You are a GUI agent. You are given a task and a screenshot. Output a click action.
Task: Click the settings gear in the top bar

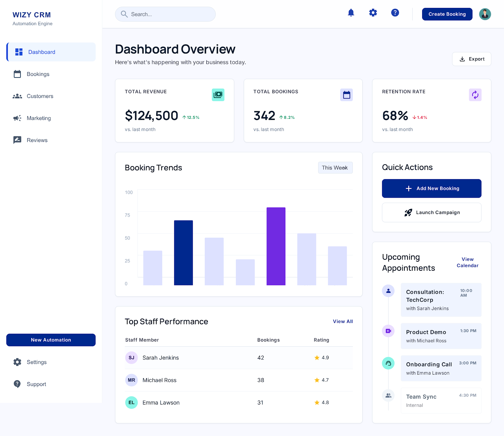373,13
